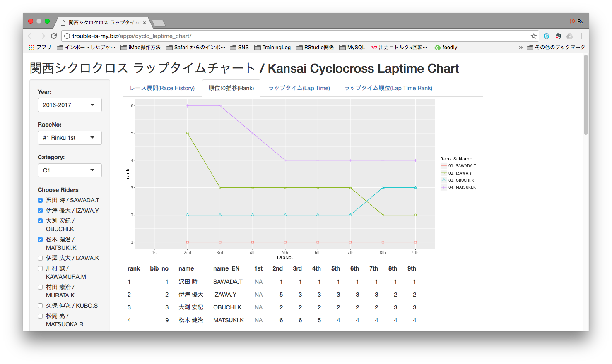Select the Lap Time Rank tab
This screenshot has width=612, height=364.
388,88
